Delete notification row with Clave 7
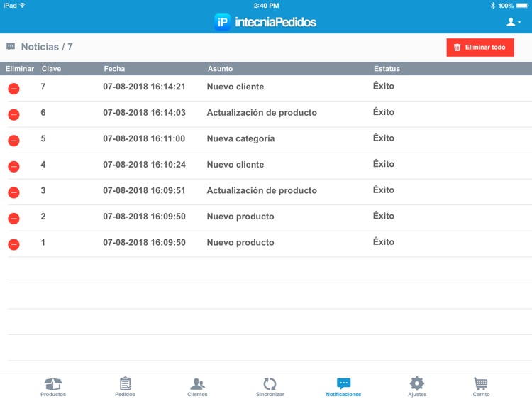This screenshot has height=399, width=532. (x=13, y=89)
